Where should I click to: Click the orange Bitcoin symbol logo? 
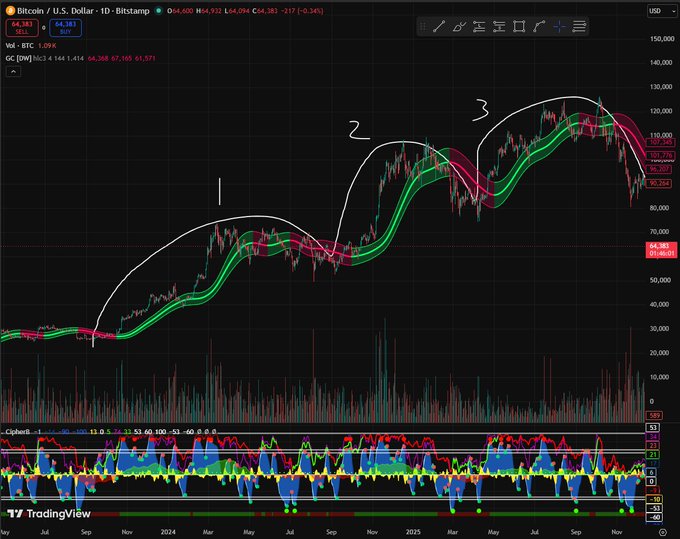click(10, 11)
